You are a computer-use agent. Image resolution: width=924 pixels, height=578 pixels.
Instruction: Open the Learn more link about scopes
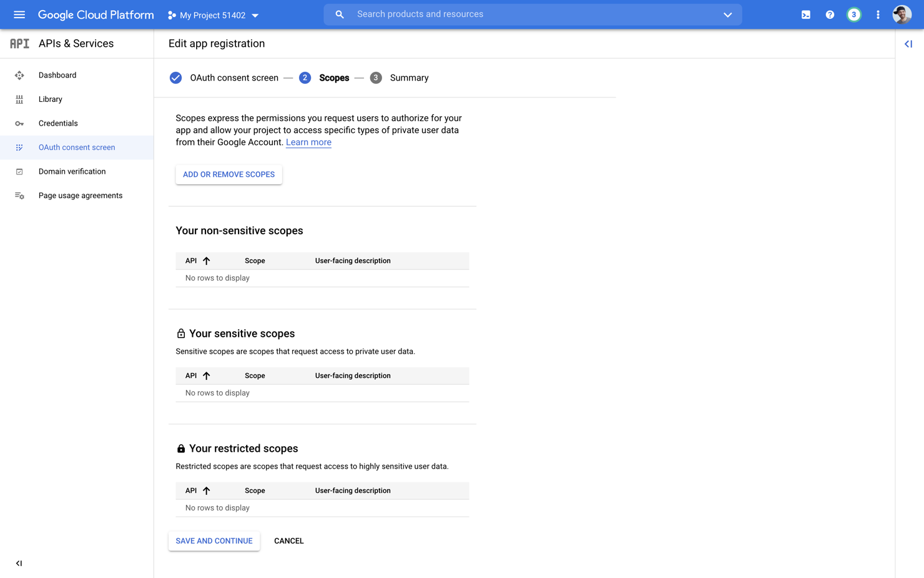308,142
